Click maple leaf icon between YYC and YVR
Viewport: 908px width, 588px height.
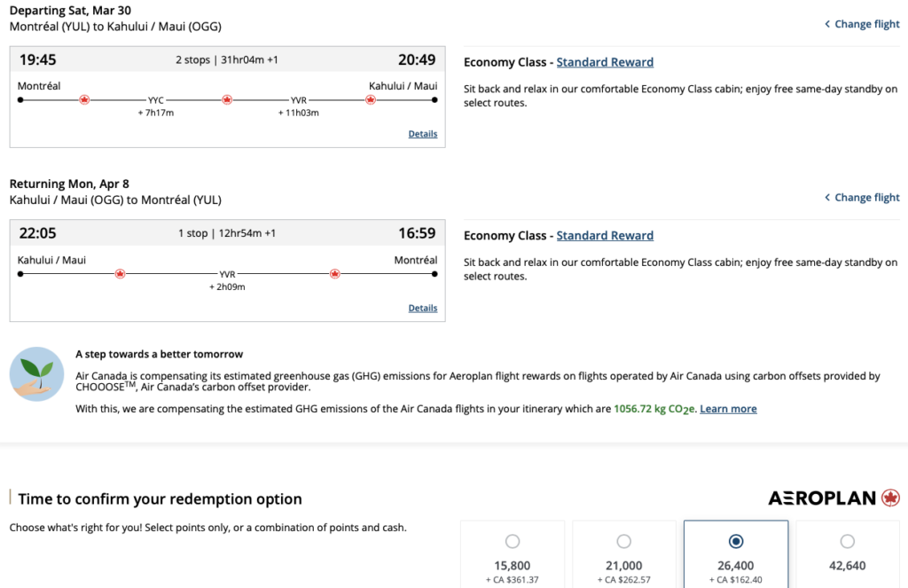coord(227,100)
